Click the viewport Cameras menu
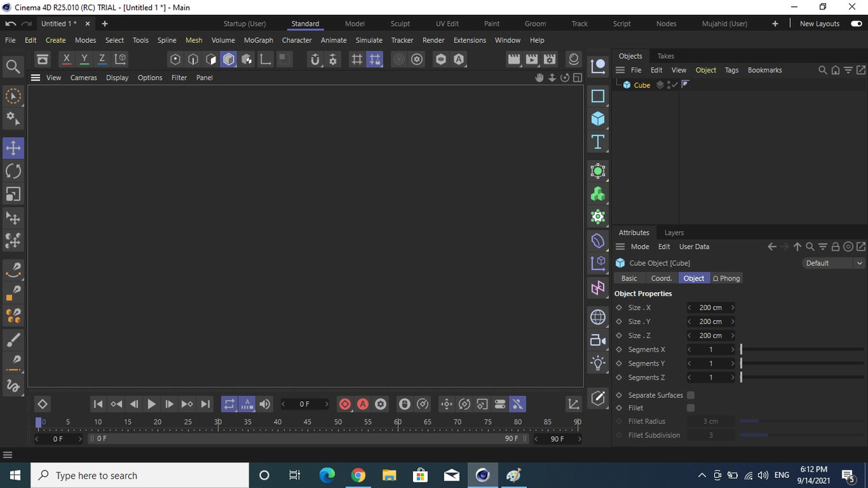 [x=83, y=77]
